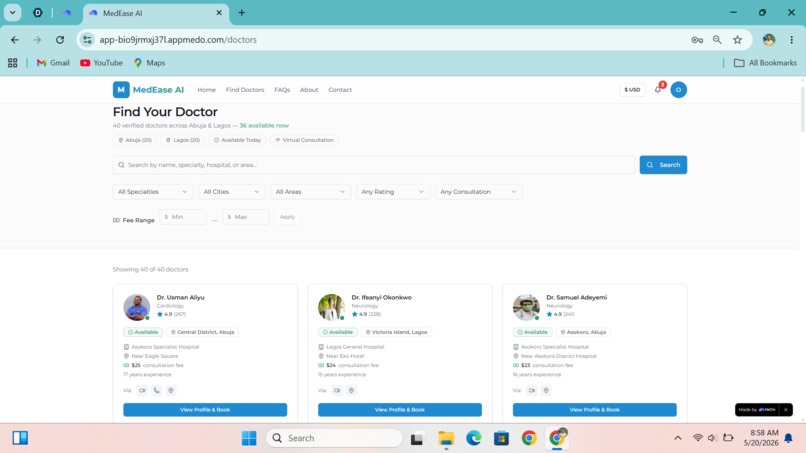Dismiss the Made by badge with its X
Image resolution: width=806 pixels, height=453 pixels.
click(x=785, y=410)
